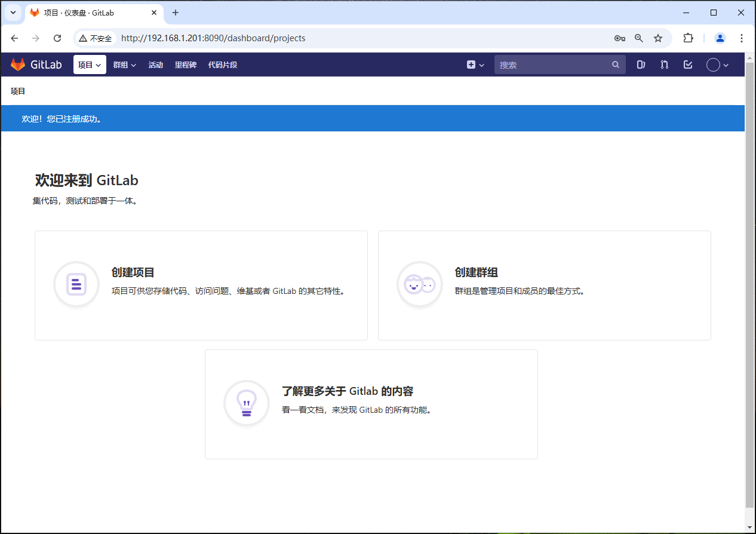Click the 群组是管理项目和成员的最佳方式。 text
The image size is (756, 534).
pos(521,291)
